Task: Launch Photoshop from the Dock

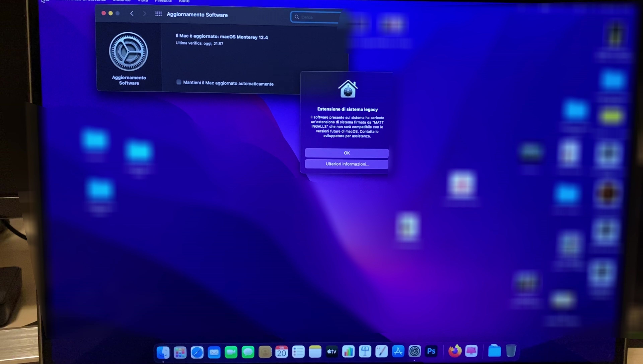Action: pos(431,351)
